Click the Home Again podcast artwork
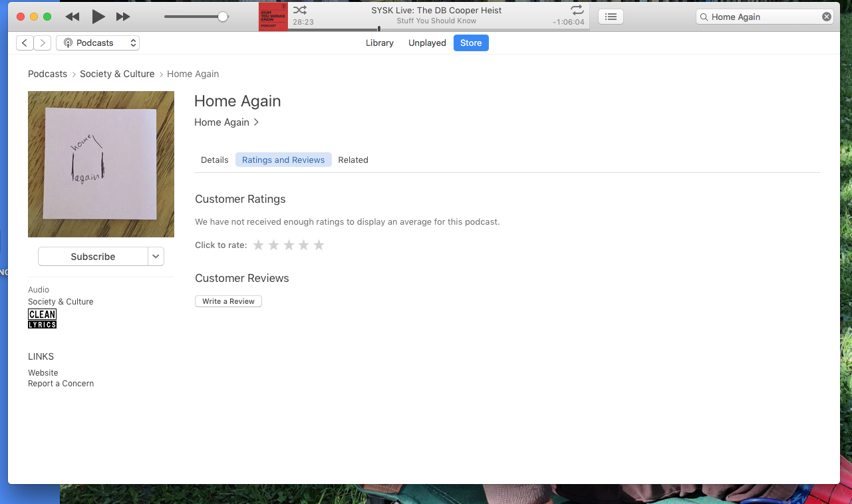852x504 pixels. 101,164
